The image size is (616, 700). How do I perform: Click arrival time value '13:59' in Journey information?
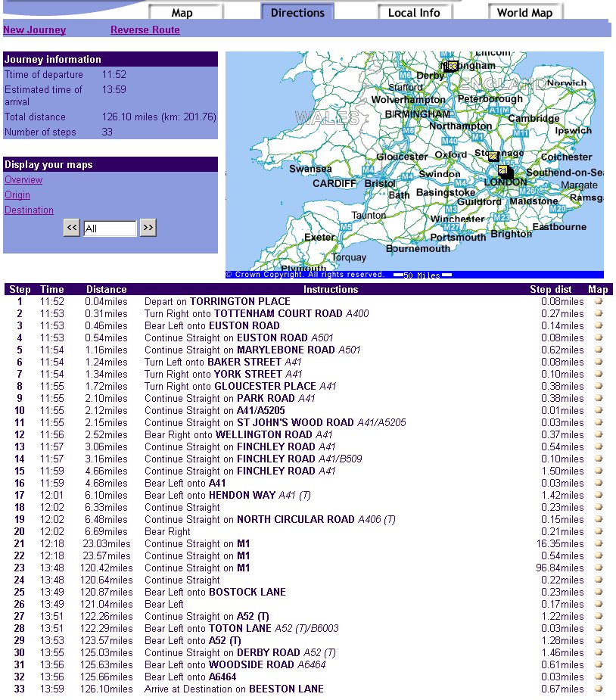click(114, 89)
